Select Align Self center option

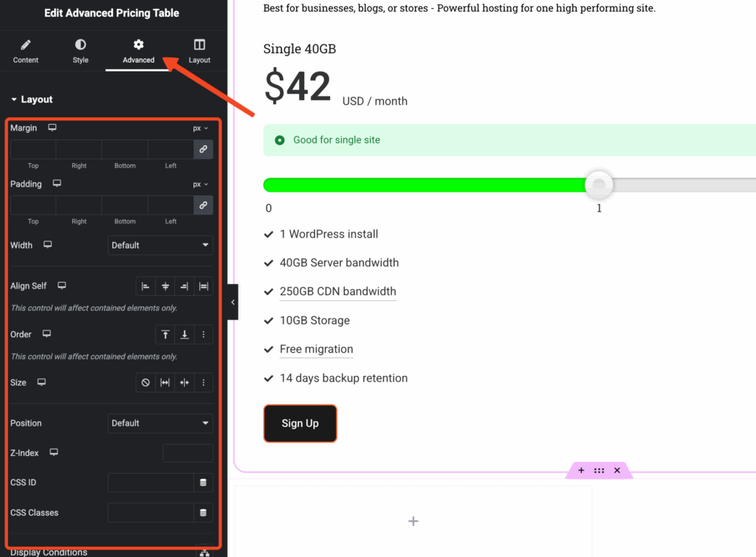pyautogui.click(x=165, y=286)
